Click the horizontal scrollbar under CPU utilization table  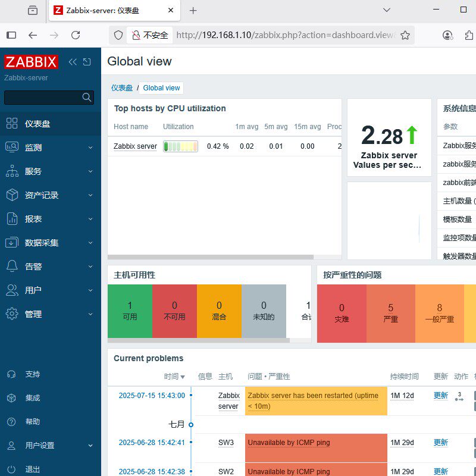click(x=211, y=257)
